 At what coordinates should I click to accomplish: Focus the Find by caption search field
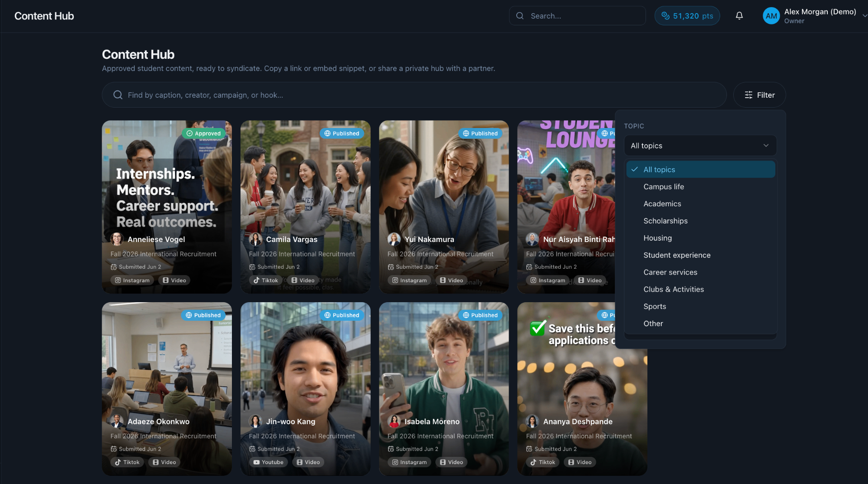(414, 95)
